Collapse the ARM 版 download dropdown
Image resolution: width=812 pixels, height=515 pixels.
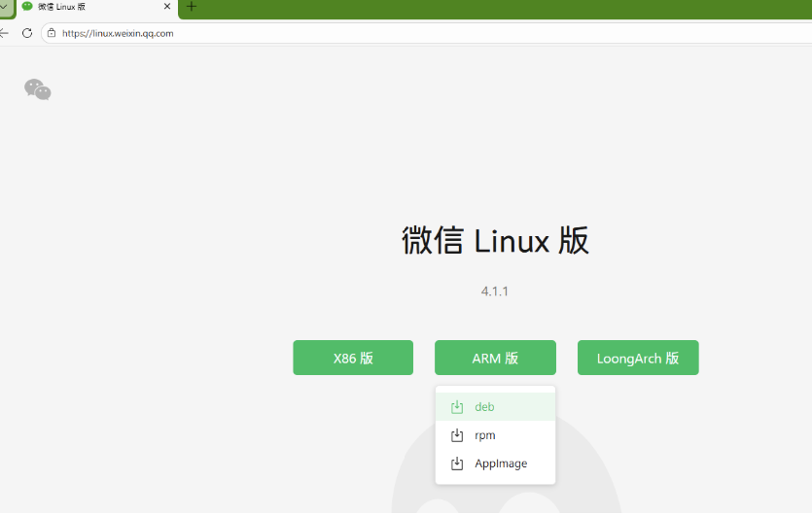pos(495,358)
